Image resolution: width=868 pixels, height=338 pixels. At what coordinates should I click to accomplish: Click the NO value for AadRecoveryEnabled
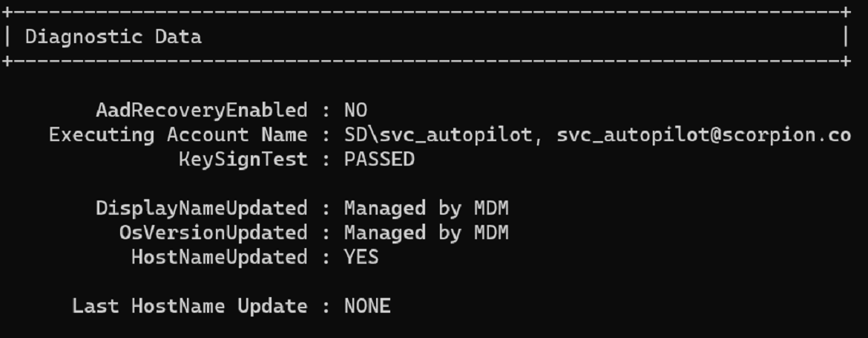pos(355,111)
